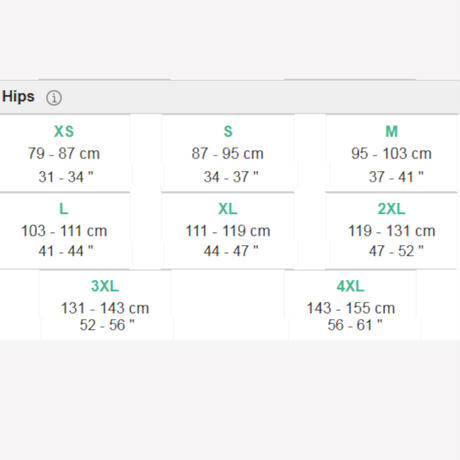The image size is (460, 460).
Task: Click the 79 - 87 cm measurement
Action: point(64,154)
